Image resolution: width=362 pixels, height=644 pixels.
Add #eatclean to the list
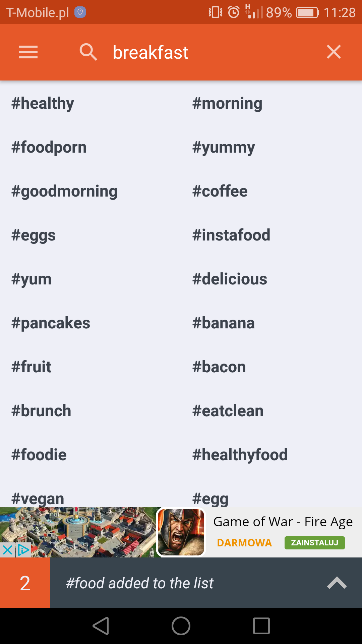coord(228,411)
